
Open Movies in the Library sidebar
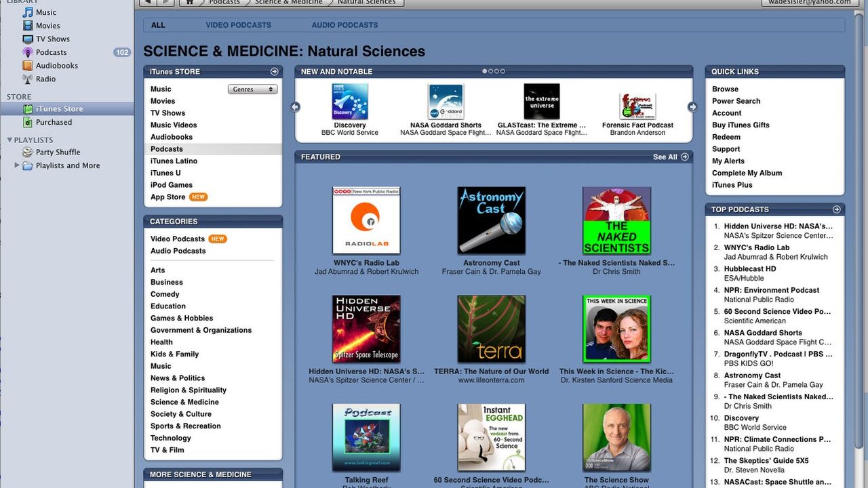(47, 26)
